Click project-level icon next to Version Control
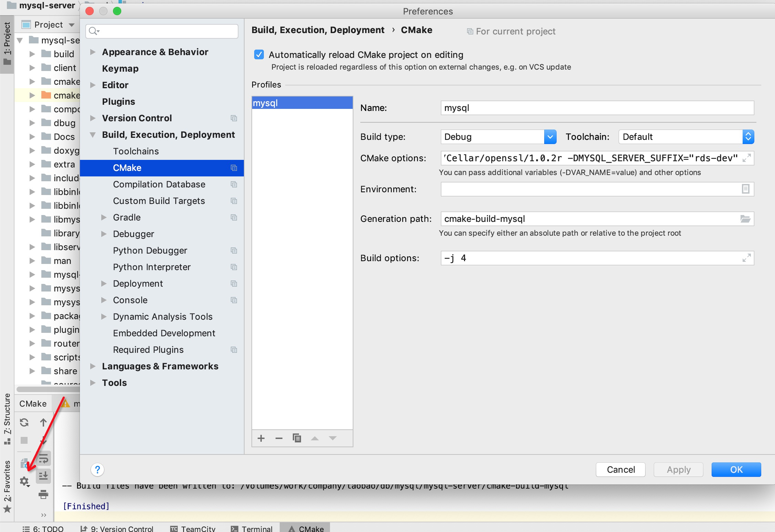This screenshot has width=775, height=532. tap(234, 118)
